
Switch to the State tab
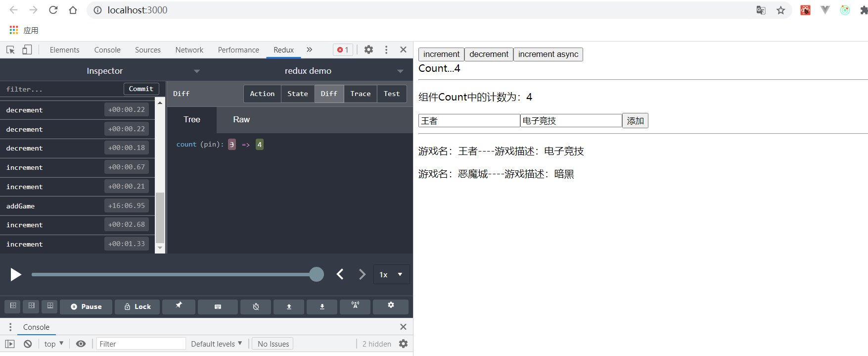tap(297, 94)
